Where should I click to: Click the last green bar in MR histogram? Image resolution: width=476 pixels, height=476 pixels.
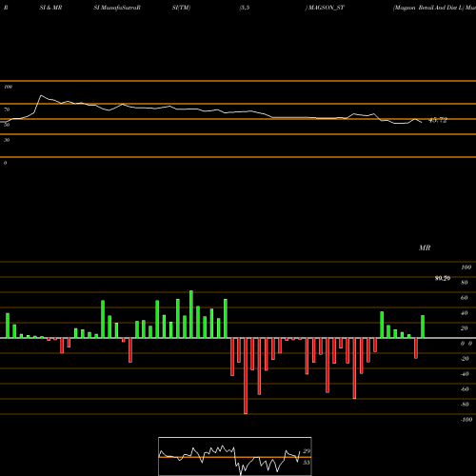point(423,327)
